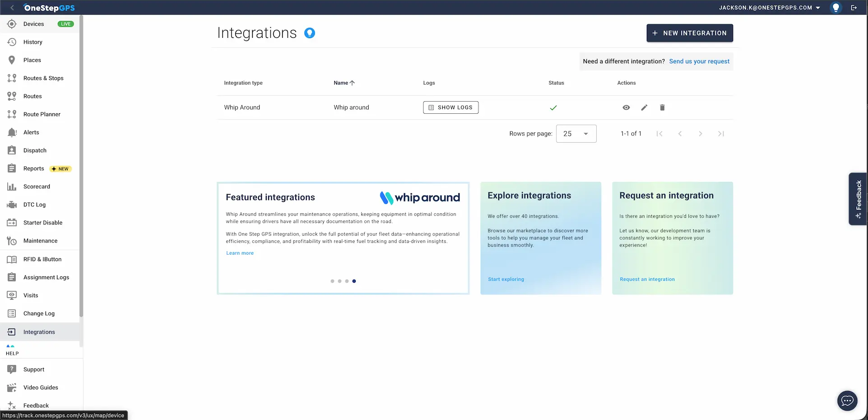Edit the Whip around integration
Viewport: 868px width, 420px height.
pos(644,107)
